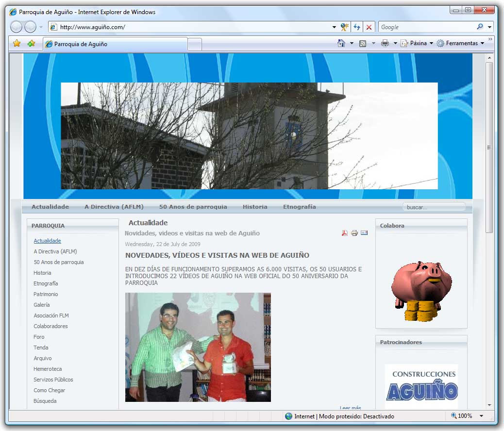504x431 pixels.
Task: Open Como Chegar sidebar link
Action: [x=49, y=390]
